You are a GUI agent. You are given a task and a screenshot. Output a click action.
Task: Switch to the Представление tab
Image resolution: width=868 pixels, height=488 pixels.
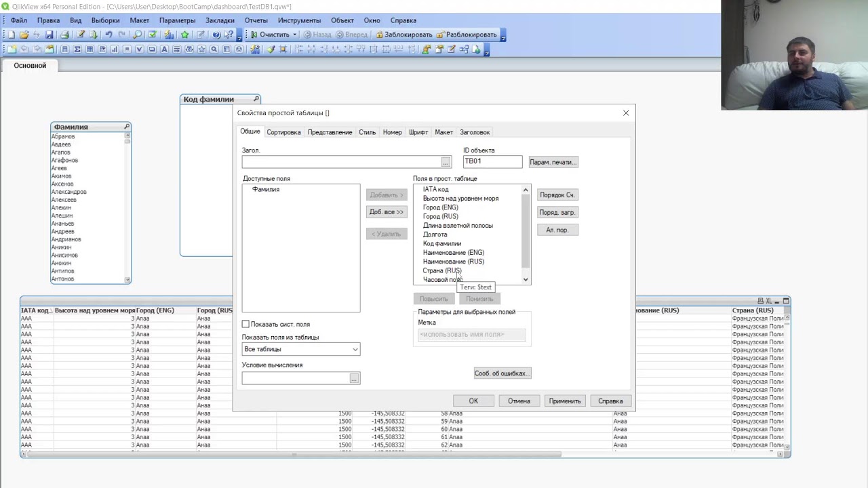330,132
